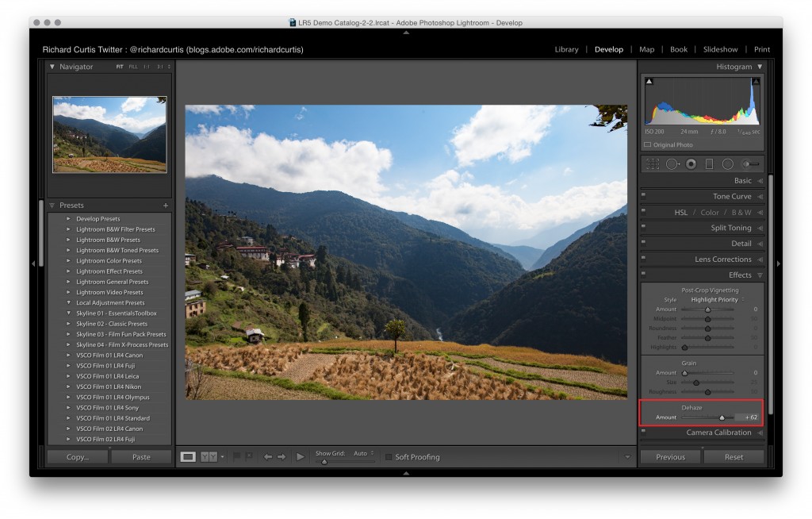Select the Spot Removal tool
The height and width of the screenshot is (519, 812).
[672, 164]
